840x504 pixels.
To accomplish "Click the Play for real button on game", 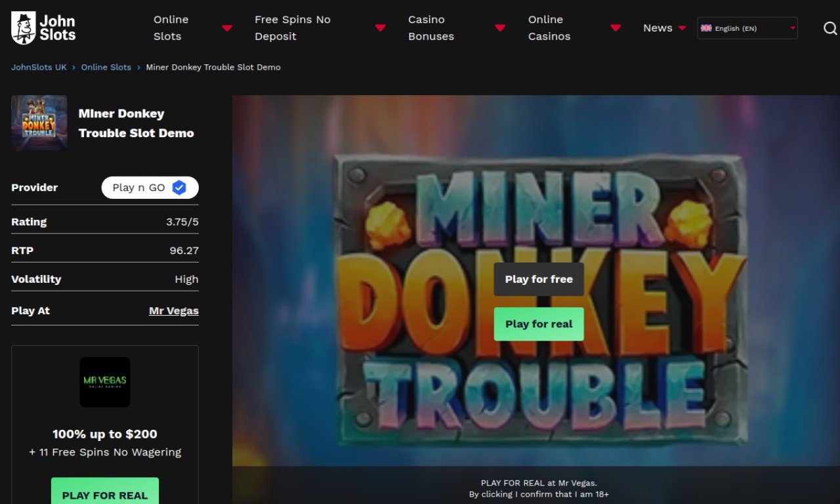I will [x=539, y=324].
